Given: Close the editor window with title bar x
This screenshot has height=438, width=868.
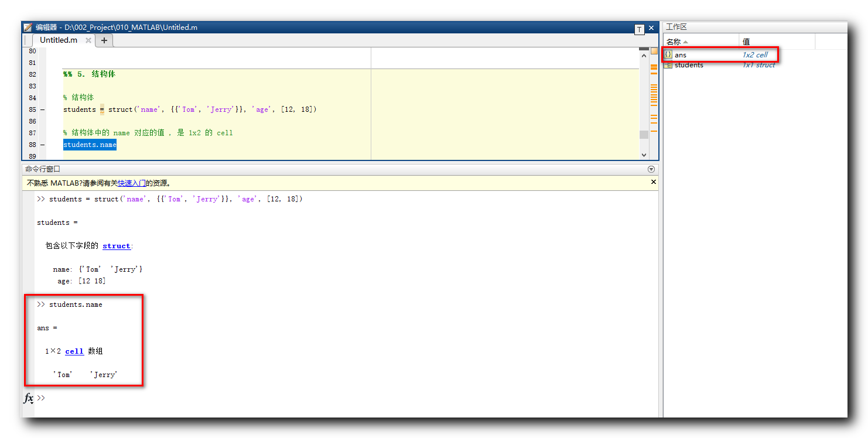Looking at the screenshot, I should pos(651,28).
